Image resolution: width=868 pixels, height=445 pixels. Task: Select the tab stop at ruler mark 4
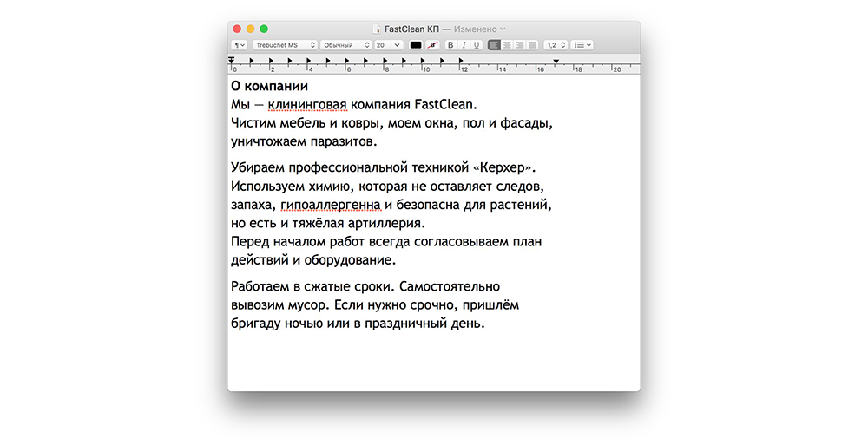pos(309,61)
